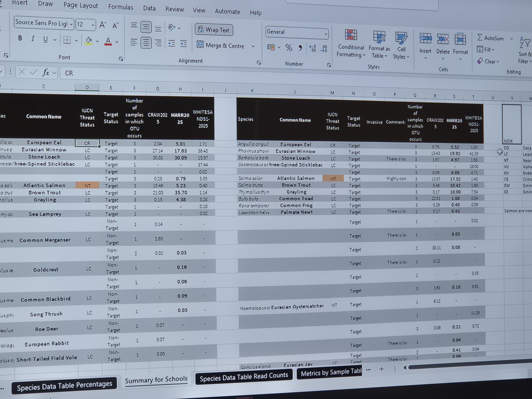The height and width of the screenshot is (399, 532).
Task: Toggle align right
Action: (158, 43)
